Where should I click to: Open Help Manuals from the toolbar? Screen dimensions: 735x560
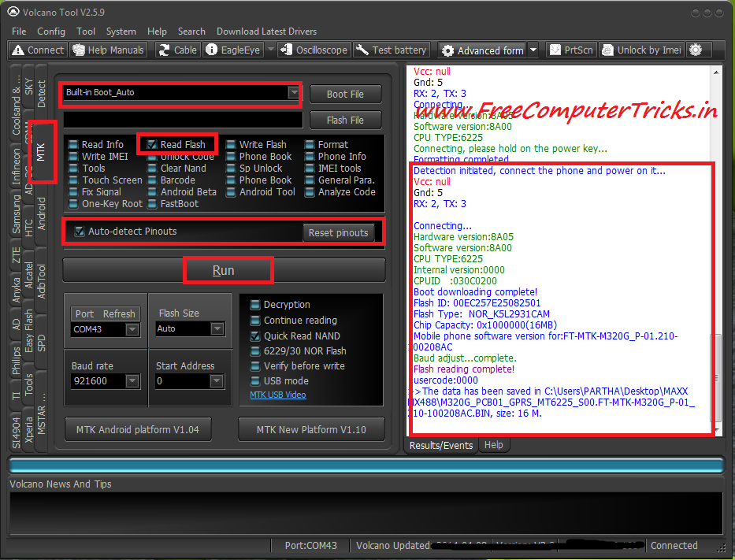tap(108, 50)
